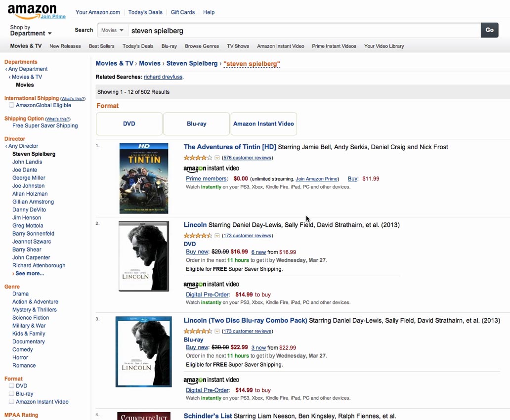Select the Amazon Instant Video format button

264,124
